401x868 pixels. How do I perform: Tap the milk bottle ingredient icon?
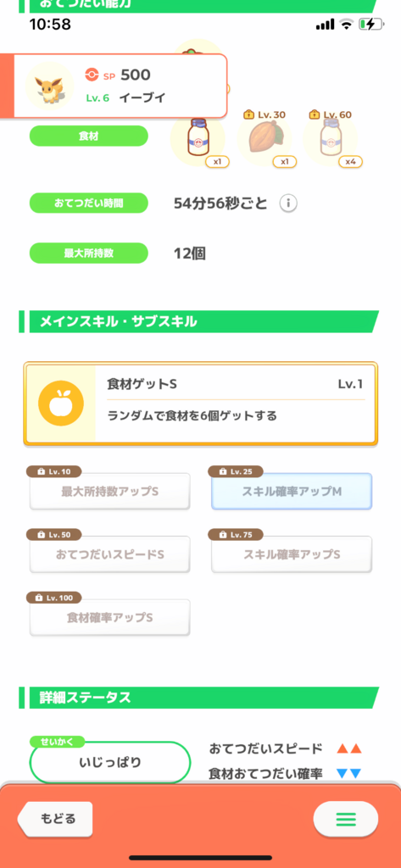point(198,138)
